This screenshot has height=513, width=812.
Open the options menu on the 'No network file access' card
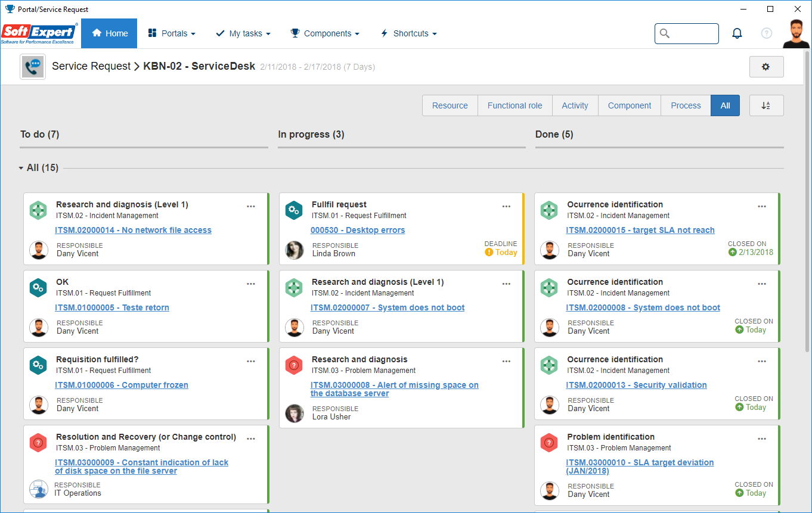click(251, 206)
